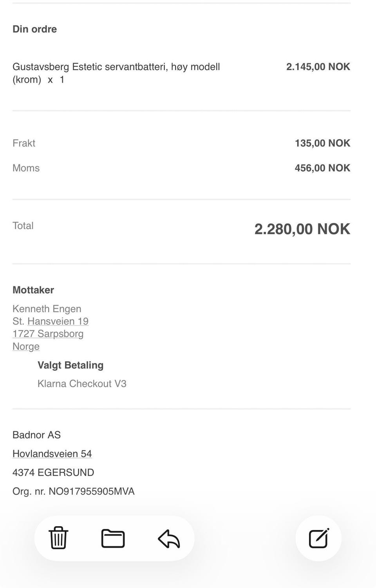The image size is (376, 588).
Task: Tap the reply arrow icon
Action: [169, 539]
